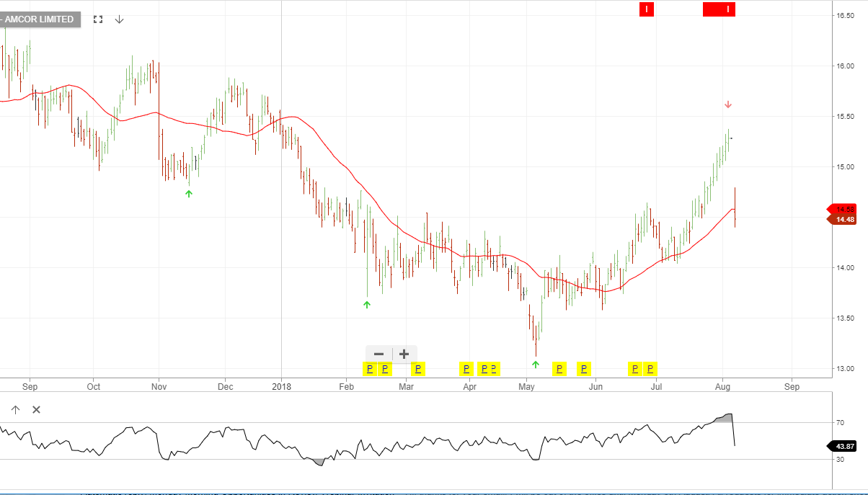The width and height of the screenshot is (868, 495).
Task: Select the green up-arrow signal in November
Action: (189, 193)
